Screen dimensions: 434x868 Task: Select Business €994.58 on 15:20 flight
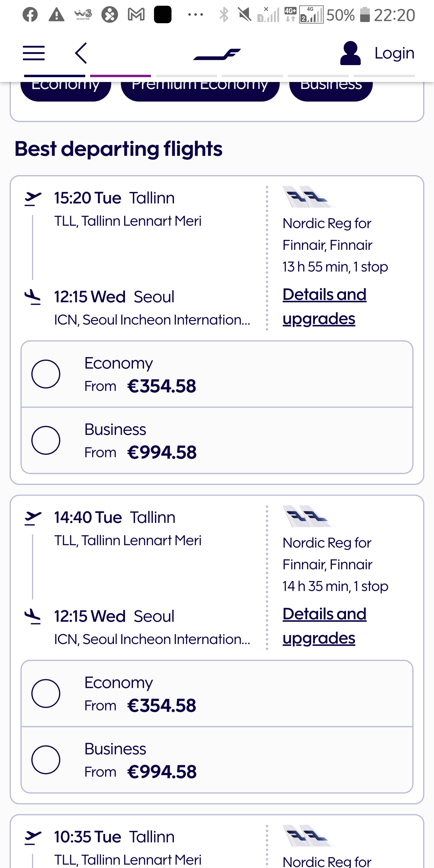coord(217,440)
